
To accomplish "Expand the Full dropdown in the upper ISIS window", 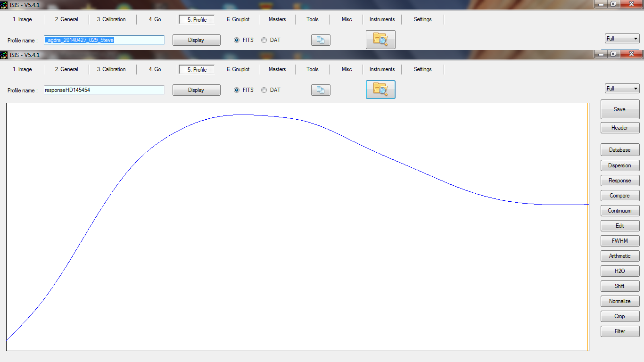I will pos(622,39).
